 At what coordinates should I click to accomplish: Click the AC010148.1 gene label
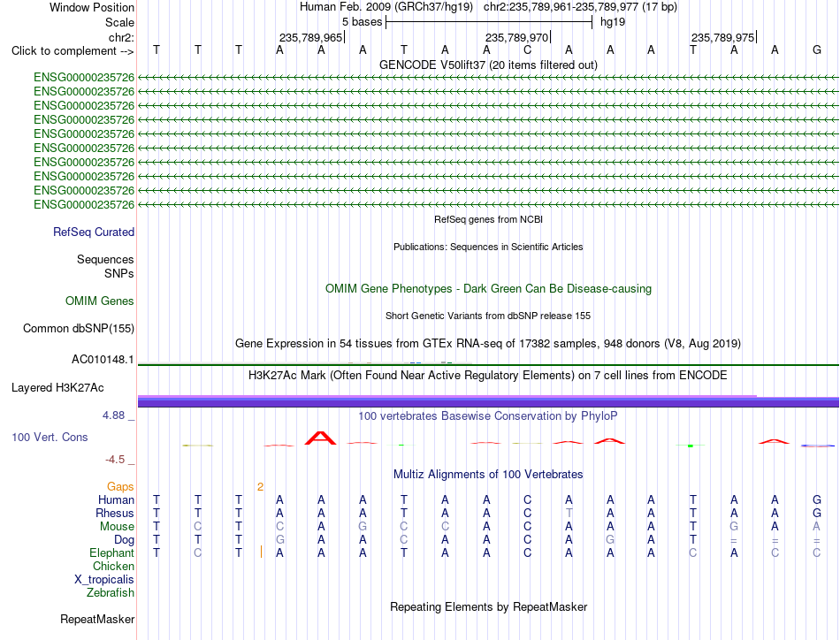tap(103, 360)
